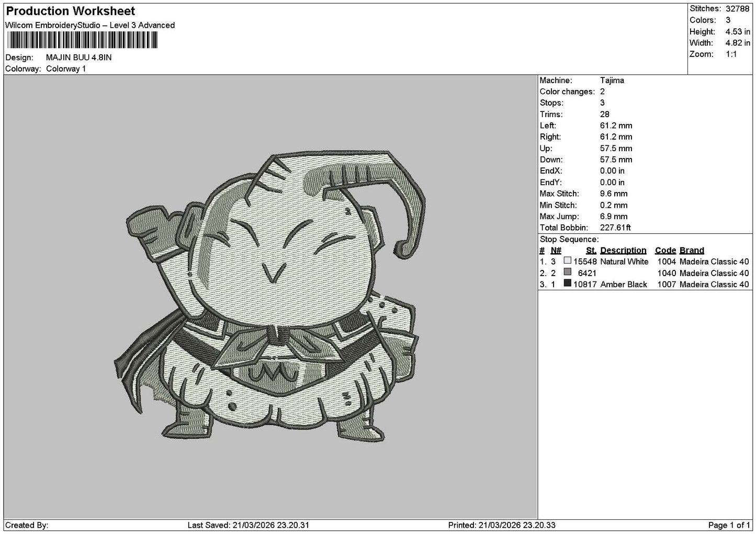Click the 'Page 1 of 1' indicator
Image resolution: width=756 pixels, height=534 pixels.
(x=729, y=526)
